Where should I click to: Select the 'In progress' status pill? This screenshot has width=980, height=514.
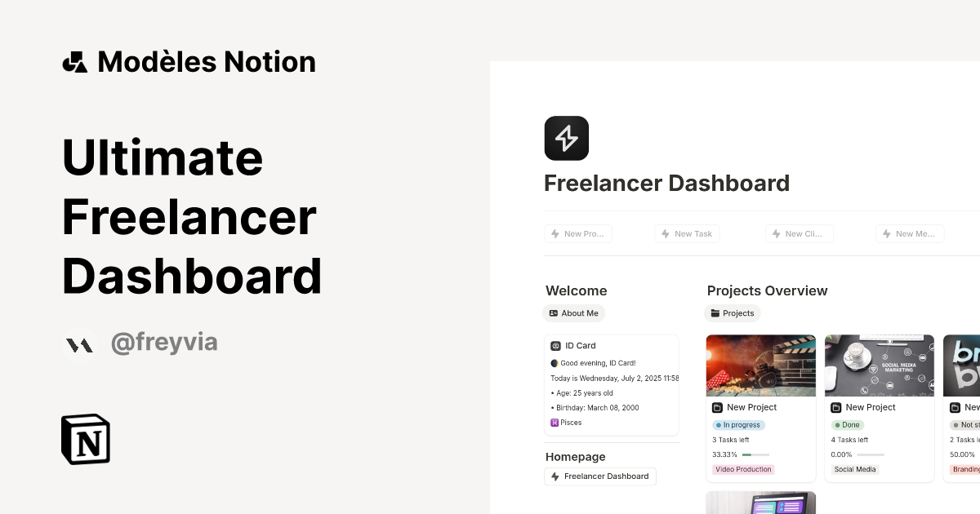[738, 424]
